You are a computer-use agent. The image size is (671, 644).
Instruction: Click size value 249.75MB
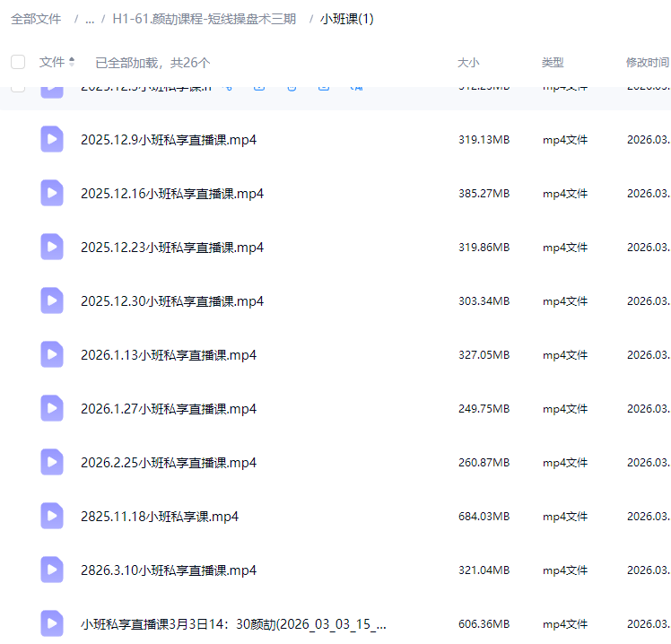pyautogui.click(x=484, y=409)
